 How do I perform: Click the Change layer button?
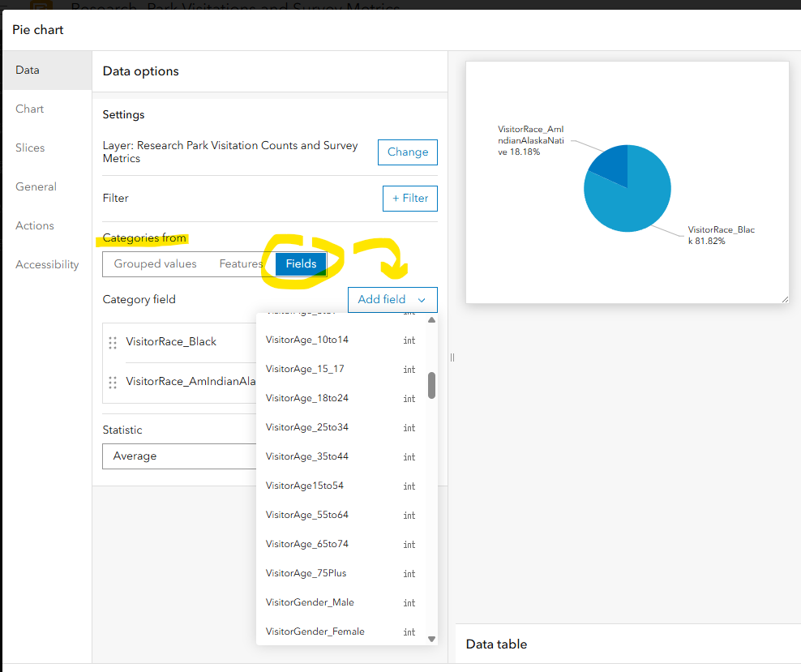(407, 152)
